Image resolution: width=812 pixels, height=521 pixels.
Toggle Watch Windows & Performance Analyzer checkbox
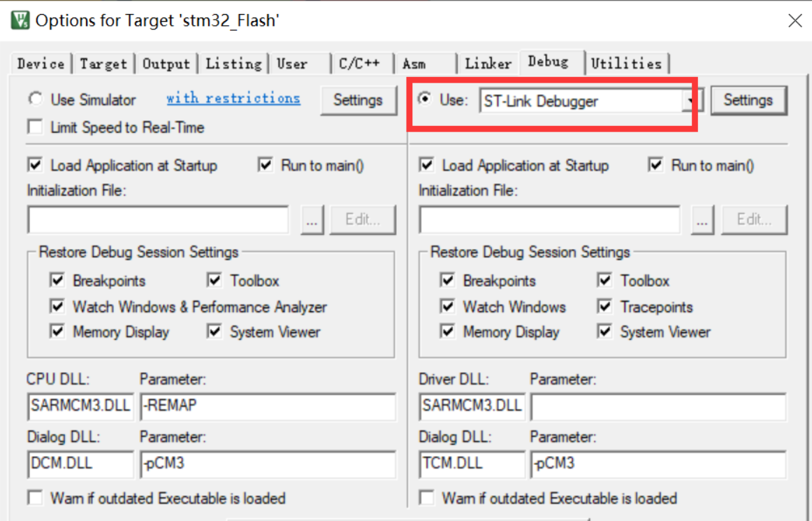pyautogui.click(x=57, y=306)
